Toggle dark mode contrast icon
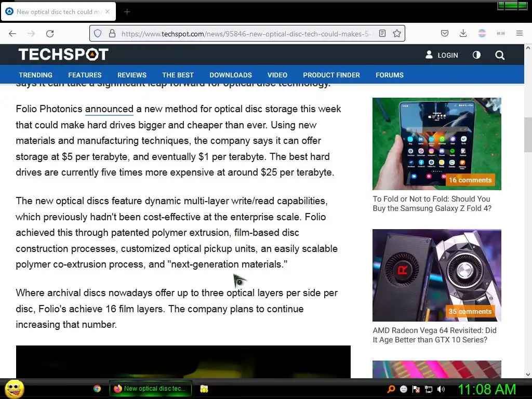The image size is (532, 399). point(476,55)
